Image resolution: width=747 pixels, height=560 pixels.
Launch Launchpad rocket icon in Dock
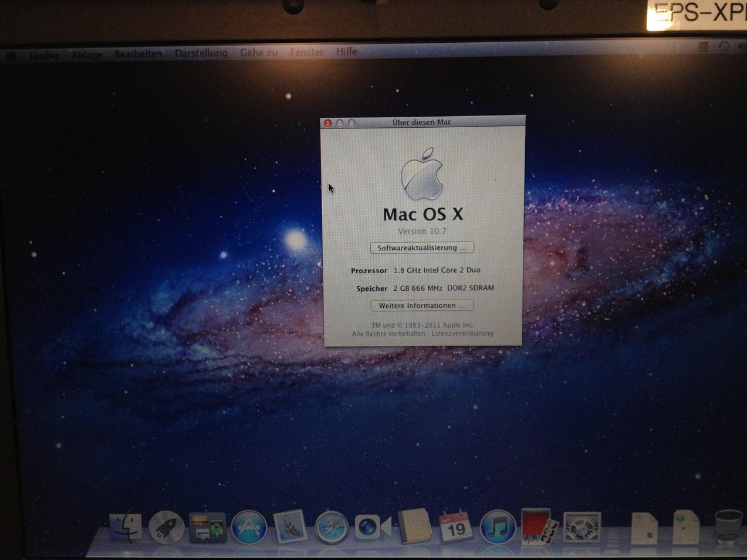coord(167,527)
